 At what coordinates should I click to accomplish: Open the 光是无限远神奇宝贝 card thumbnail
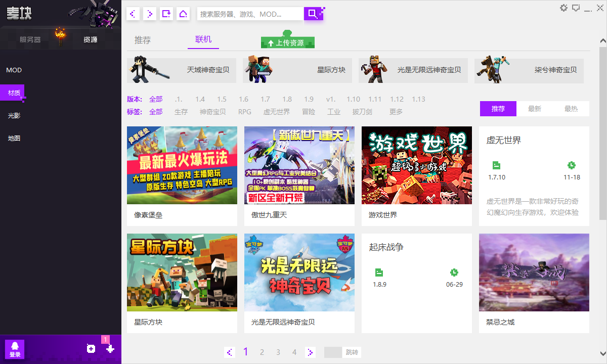[299, 272]
